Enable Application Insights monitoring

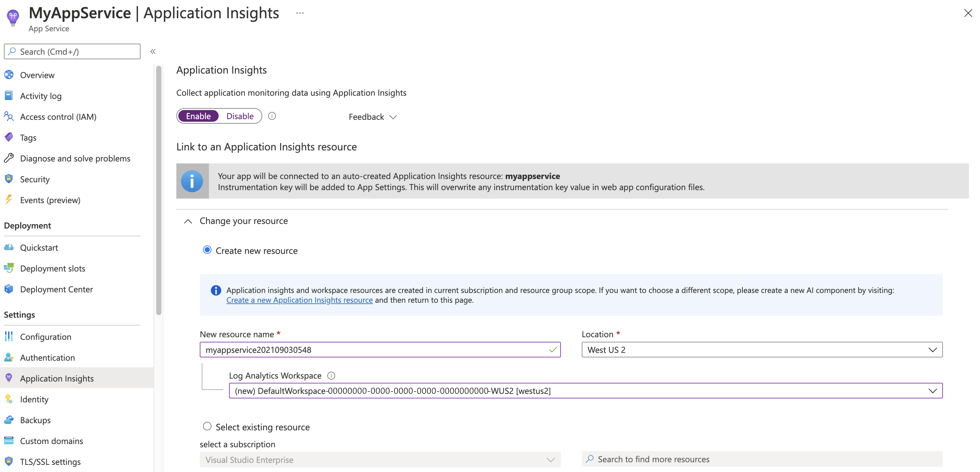point(198,116)
